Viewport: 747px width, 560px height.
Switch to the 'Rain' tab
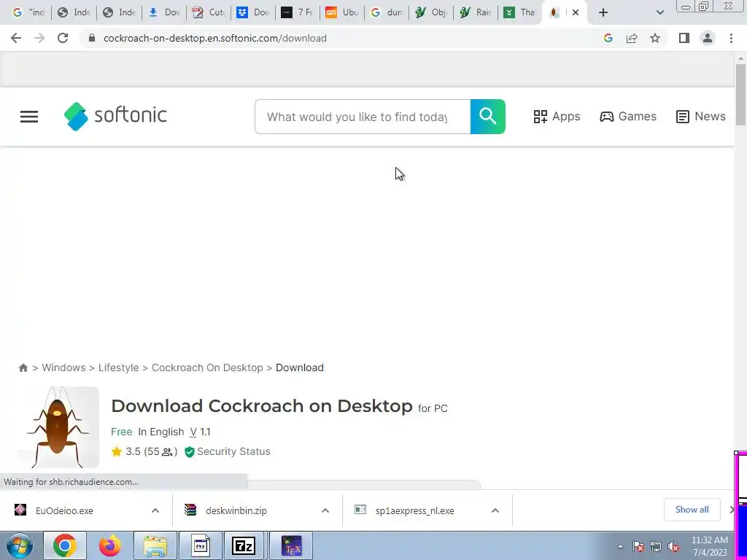click(x=476, y=12)
